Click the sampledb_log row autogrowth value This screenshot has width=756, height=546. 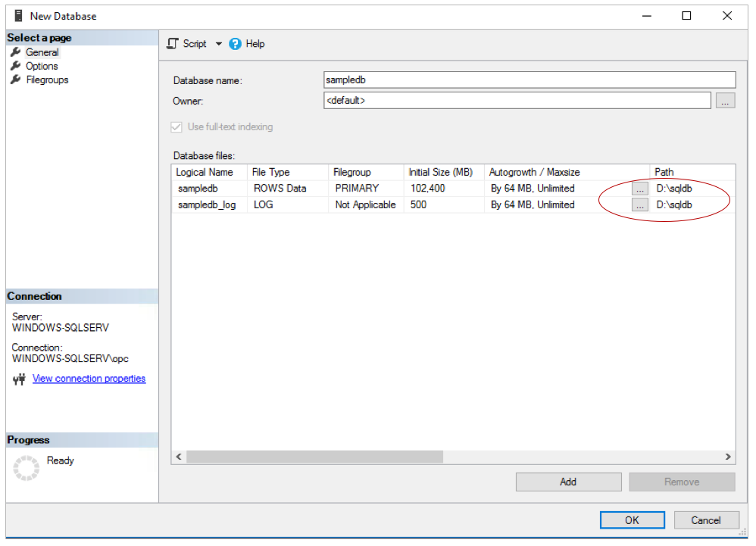pyautogui.click(x=533, y=204)
